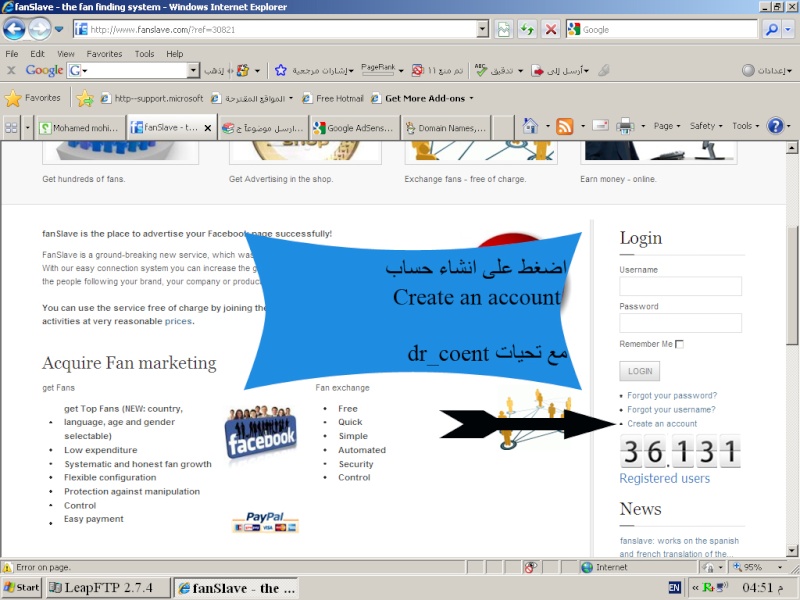This screenshot has width=800, height=600.
Task: Open the address bar history dropdown
Action: click(483, 30)
